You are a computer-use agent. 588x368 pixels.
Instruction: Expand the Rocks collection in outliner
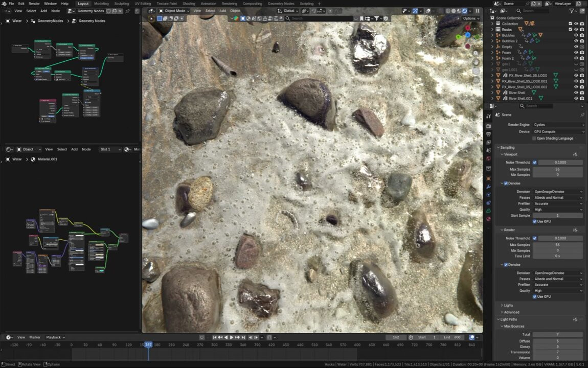point(493,30)
